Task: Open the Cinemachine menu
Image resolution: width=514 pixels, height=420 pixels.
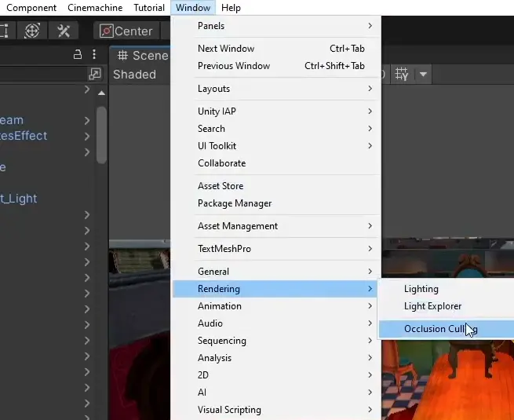Action: pyautogui.click(x=94, y=8)
